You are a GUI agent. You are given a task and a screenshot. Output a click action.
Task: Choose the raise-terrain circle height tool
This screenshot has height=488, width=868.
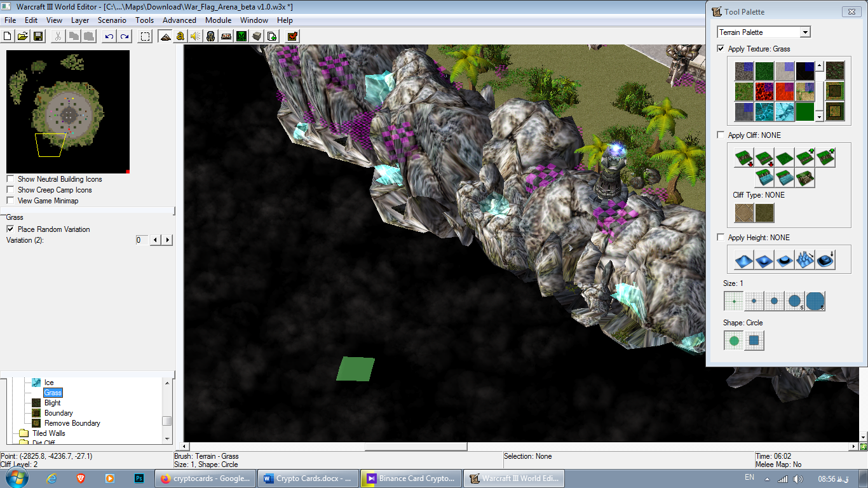pyautogui.click(x=744, y=259)
